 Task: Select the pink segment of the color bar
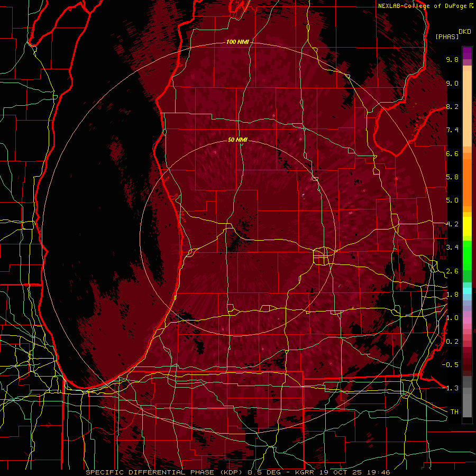pos(467,321)
